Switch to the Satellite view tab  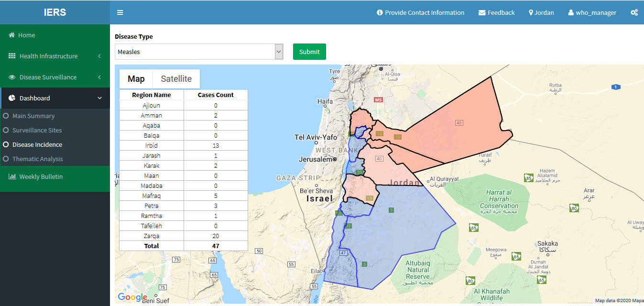pos(176,79)
